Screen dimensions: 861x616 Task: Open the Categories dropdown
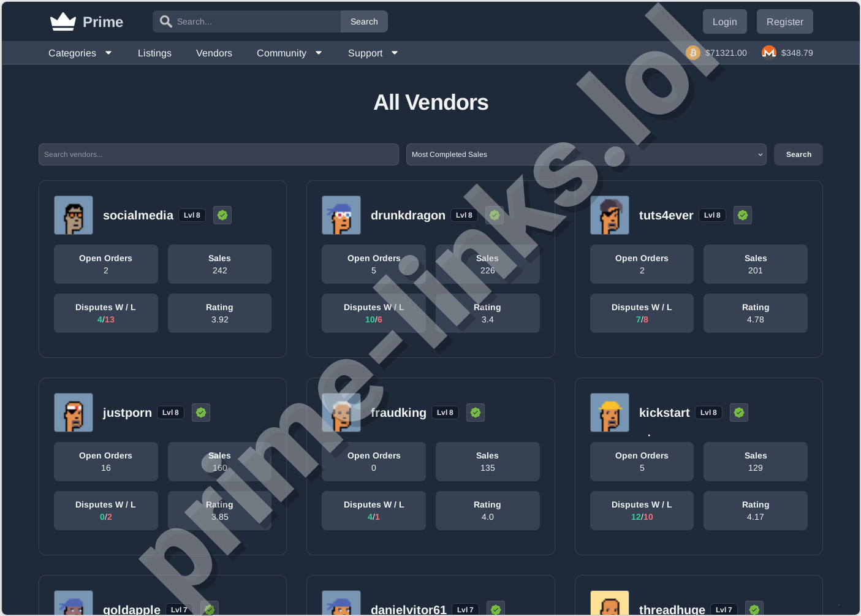(80, 53)
